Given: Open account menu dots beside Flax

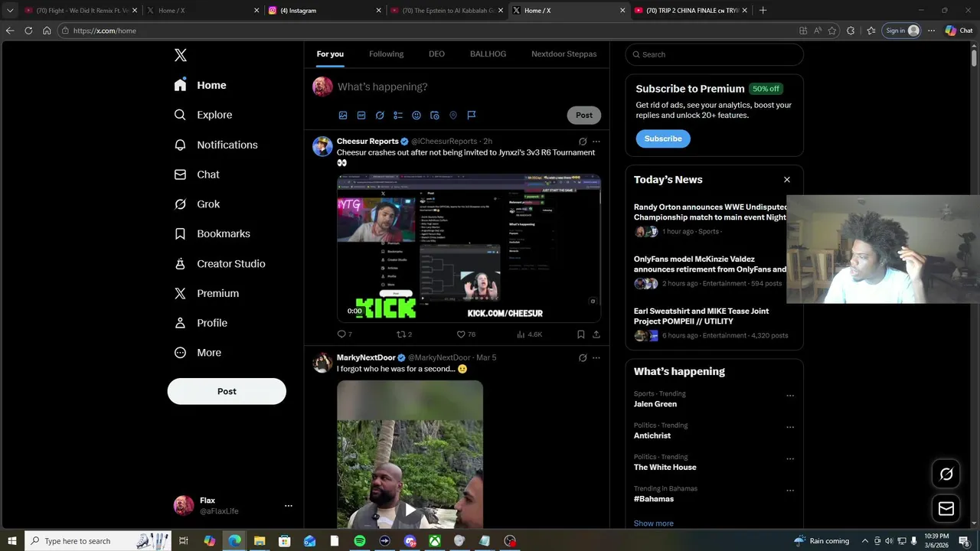Looking at the screenshot, I should (289, 506).
